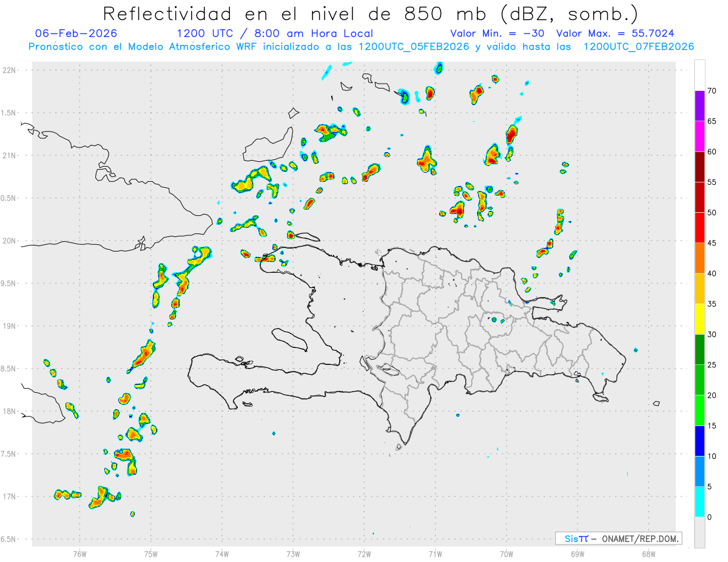Image resolution: width=728 pixels, height=562 pixels.
Task: Click the '1200 UTC / 8:00 am Hora Local' text
Action: click(275, 33)
